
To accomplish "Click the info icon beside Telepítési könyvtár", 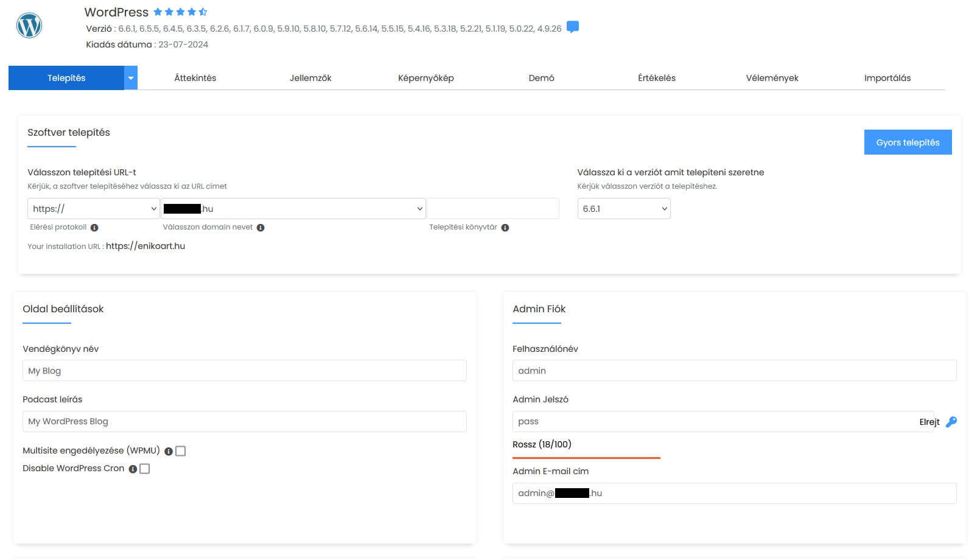I will [506, 227].
